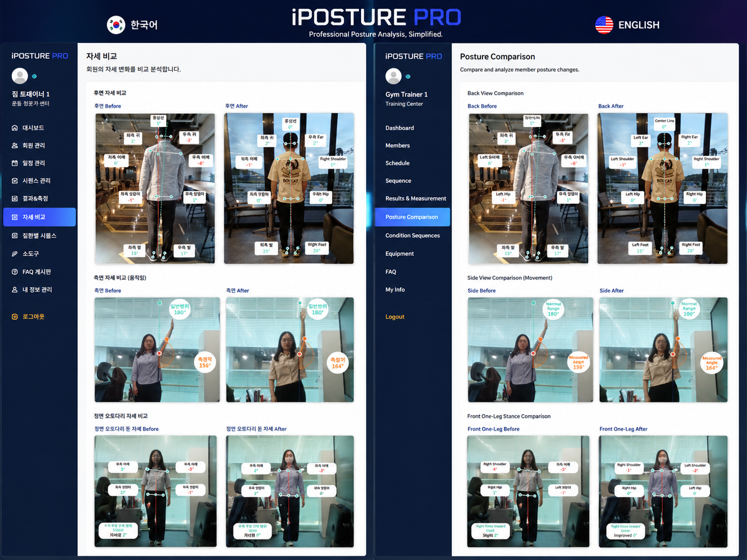
Task: Click the '후면 자세 비교' section title
Action: pos(110,93)
